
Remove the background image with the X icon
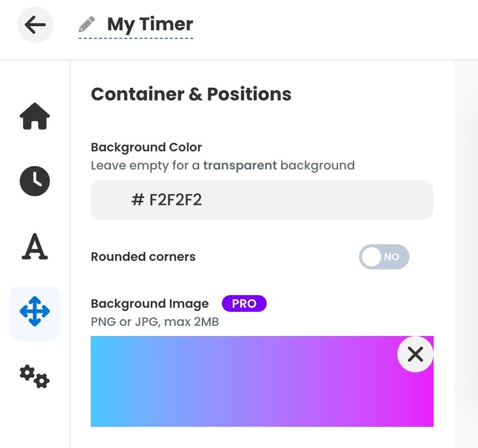tap(415, 355)
